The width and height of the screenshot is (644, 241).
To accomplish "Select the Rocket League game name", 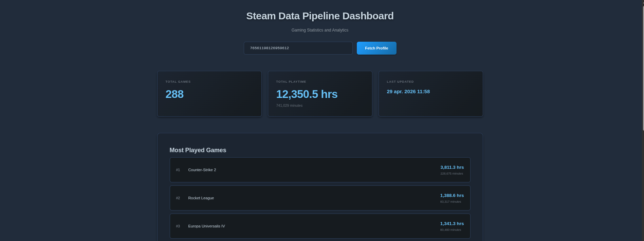I will 201,198.
